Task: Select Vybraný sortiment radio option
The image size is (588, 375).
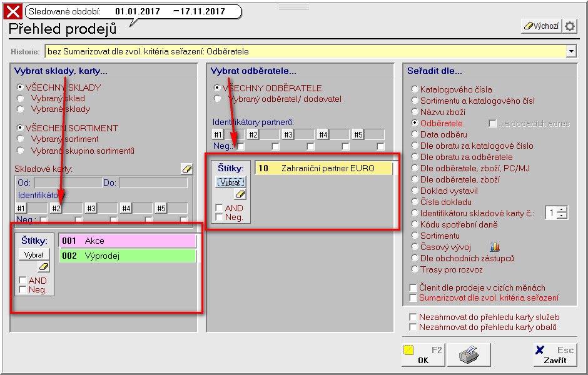Action: [20, 139]
